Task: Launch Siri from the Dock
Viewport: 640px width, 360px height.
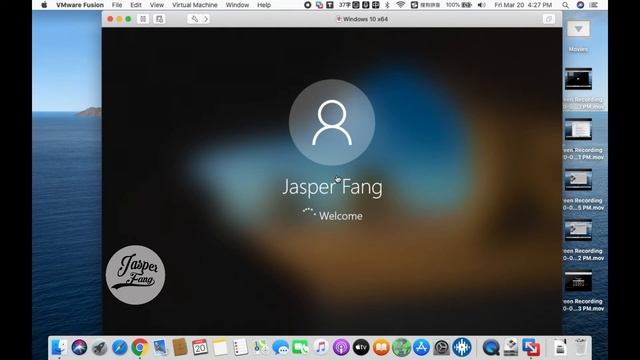Action: [x=79, y=347]
